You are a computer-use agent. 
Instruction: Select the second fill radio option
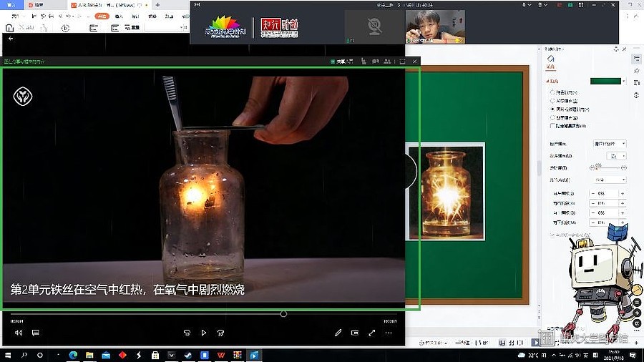552,101
